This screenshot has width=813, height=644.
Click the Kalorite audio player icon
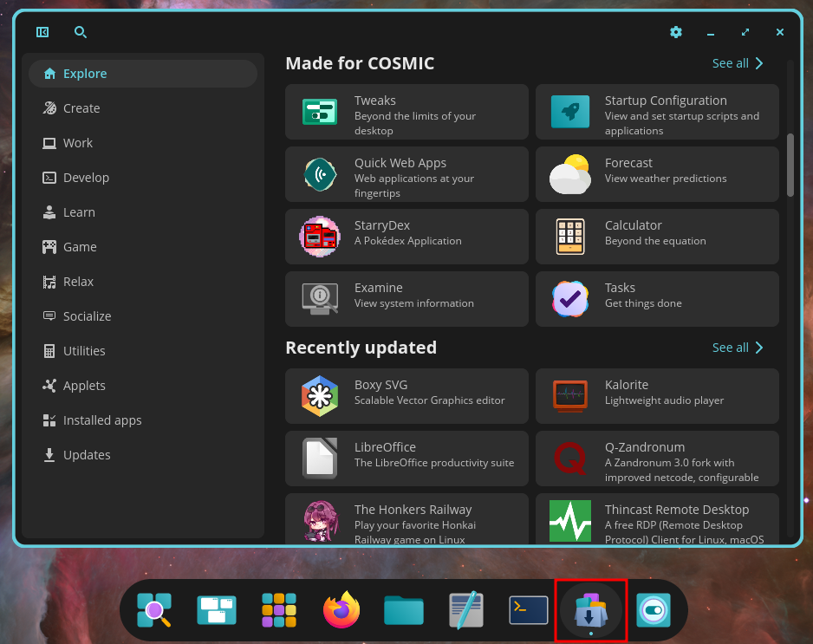point(569,395)
